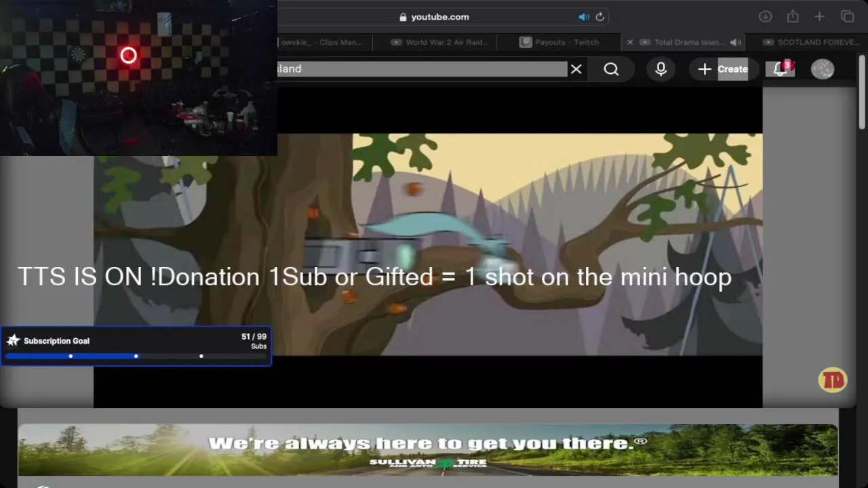Switch to the Clips Manager tab
The height and width of the screenshot is (488, 868).
pos(321,42)
